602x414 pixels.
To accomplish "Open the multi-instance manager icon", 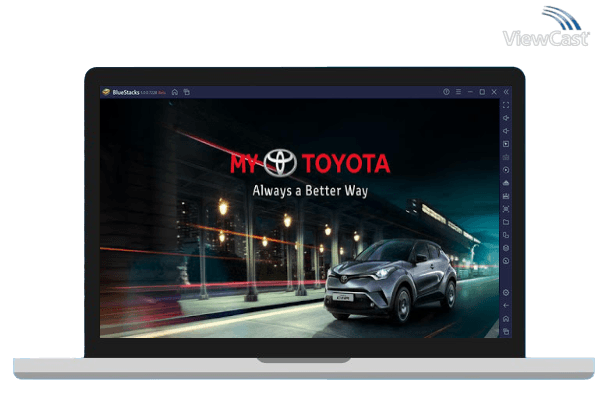I will pyautogui.click(x=506, y=235).
